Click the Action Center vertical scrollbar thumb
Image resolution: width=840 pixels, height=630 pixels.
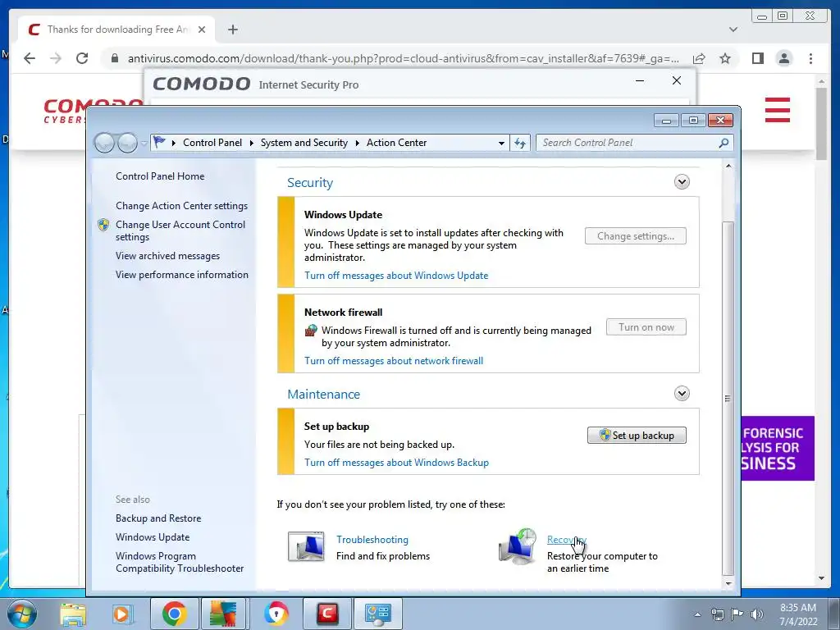(x=728, y=398)
